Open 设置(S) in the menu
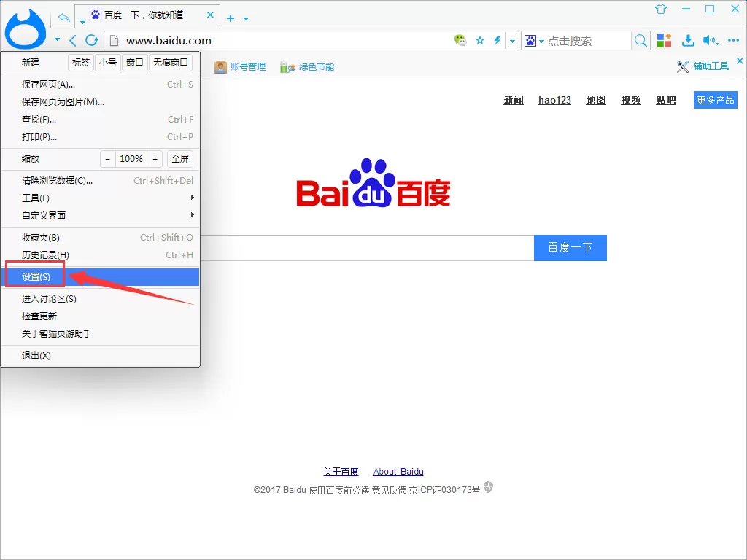747x560 pixels. (100, 277)
